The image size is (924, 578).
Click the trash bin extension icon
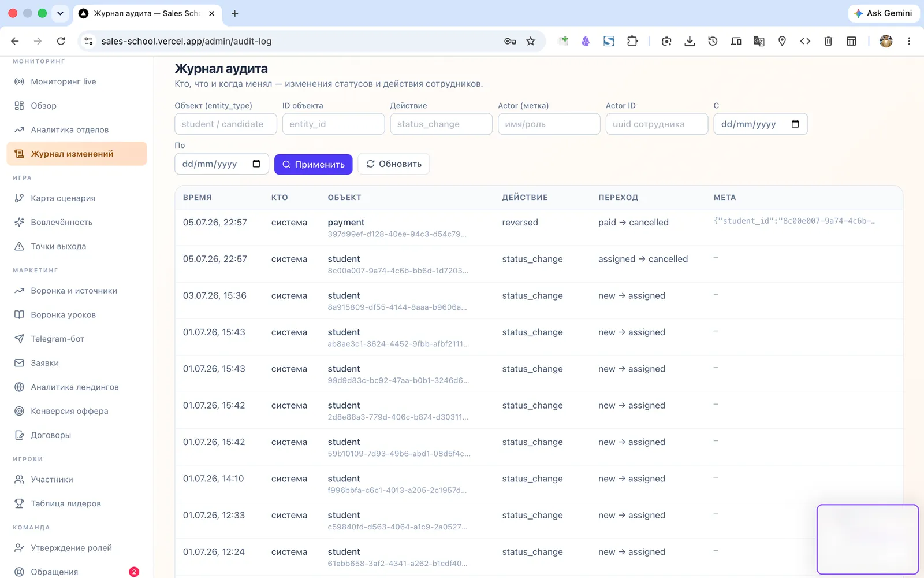(x=828, y=41)
